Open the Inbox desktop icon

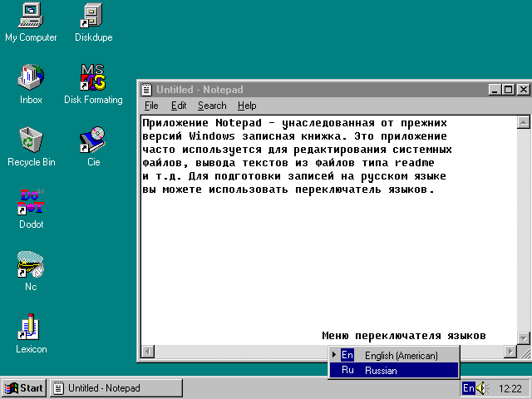(31, 78)
